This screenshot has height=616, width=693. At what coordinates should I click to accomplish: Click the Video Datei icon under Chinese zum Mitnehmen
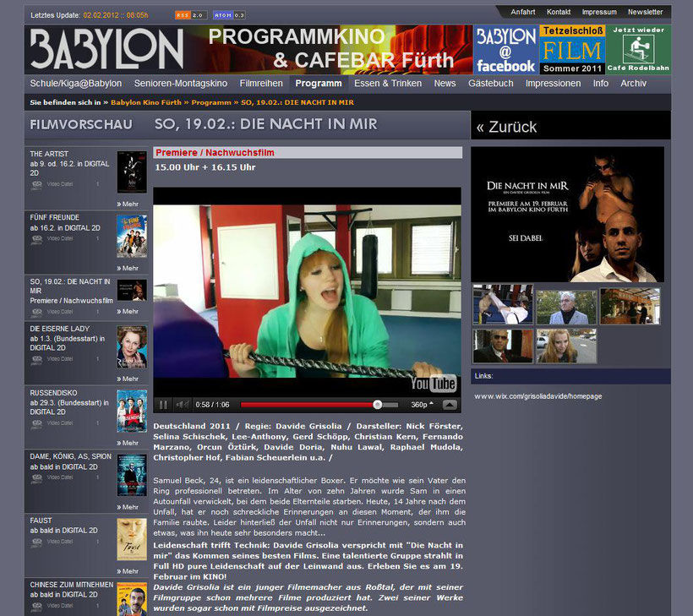[x=36, y=606]
